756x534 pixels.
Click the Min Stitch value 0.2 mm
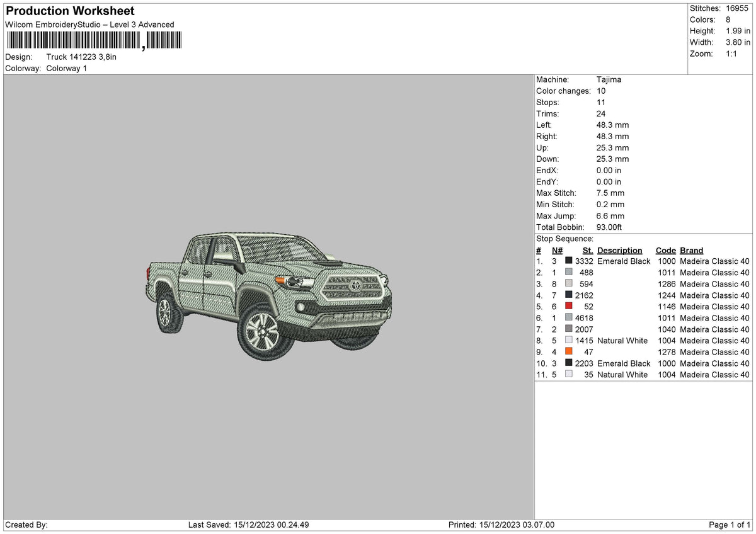(x=610, y=204)
